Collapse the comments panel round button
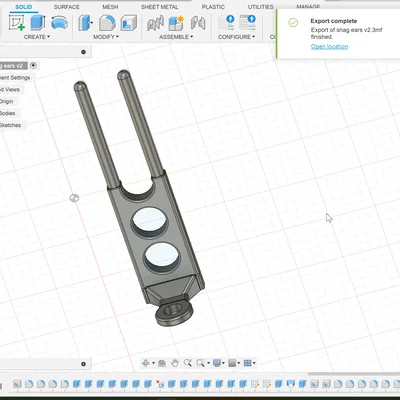This screenshot has width=400, height=400. coord(83,364)
